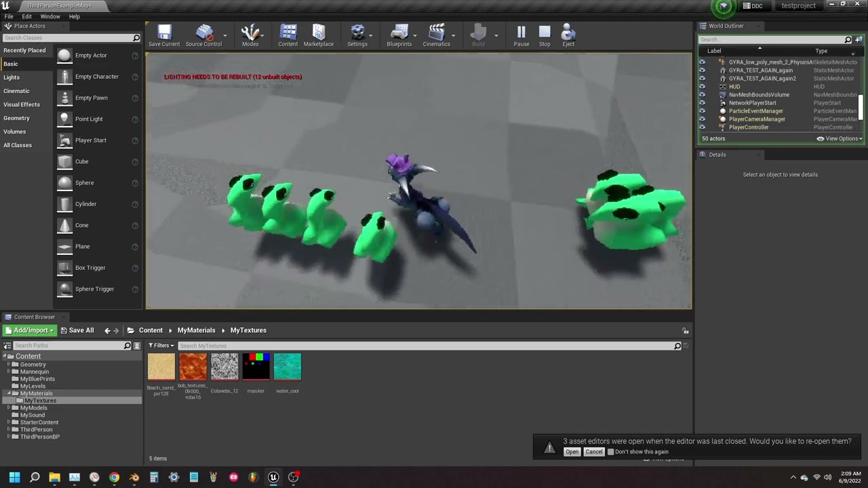This screenshot has width=868, height=488.
Task: Choose the Cone shape actor
Action: pyautogui.click(x=98, y=225)
